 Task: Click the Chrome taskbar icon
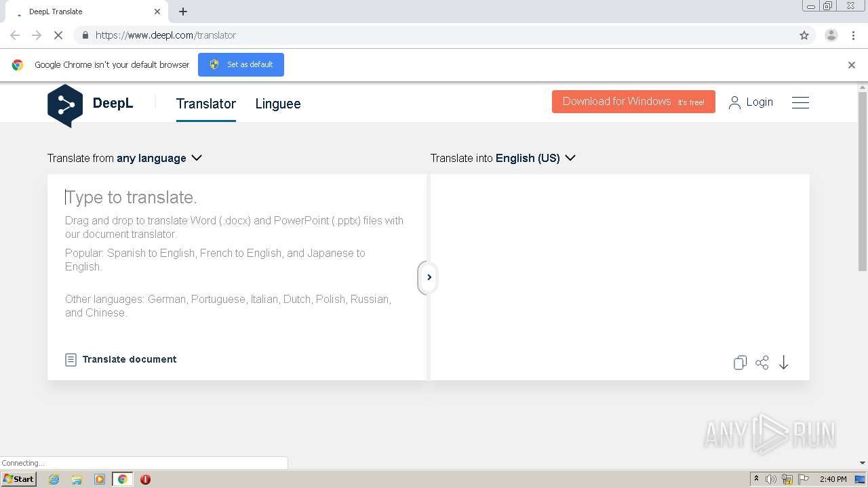coord(123,479)
